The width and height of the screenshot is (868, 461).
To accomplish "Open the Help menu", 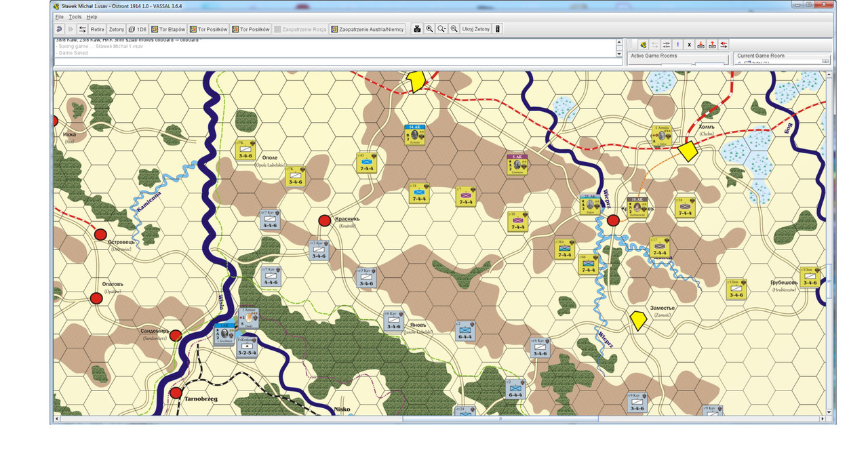I will pyautogui.click(x=92, y=16).
